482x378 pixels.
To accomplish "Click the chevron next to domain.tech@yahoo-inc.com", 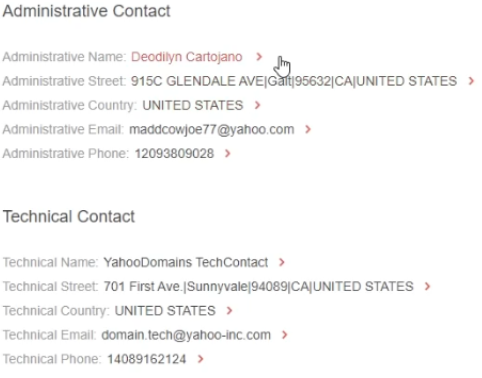I will [x=284, y=335].
